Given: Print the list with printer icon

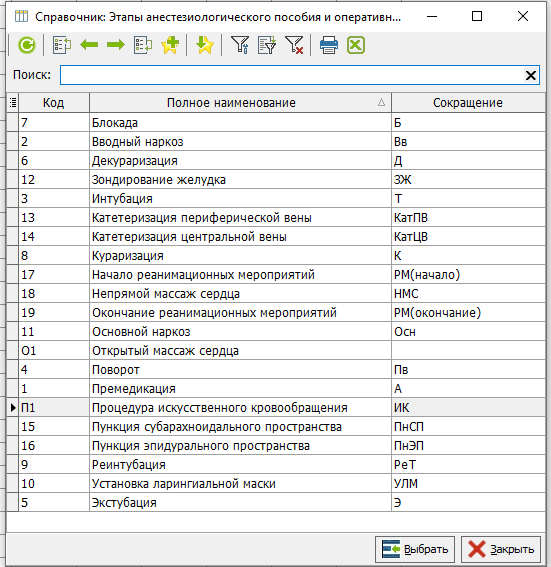Looking at the screenshot, I should click(x=329, y=45).
